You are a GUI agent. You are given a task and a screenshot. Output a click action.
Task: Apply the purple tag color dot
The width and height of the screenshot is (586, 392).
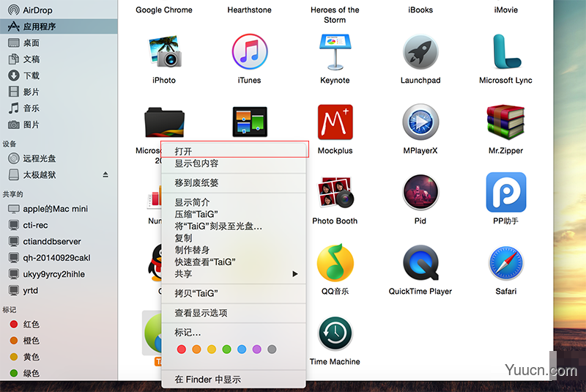point(257,350)
